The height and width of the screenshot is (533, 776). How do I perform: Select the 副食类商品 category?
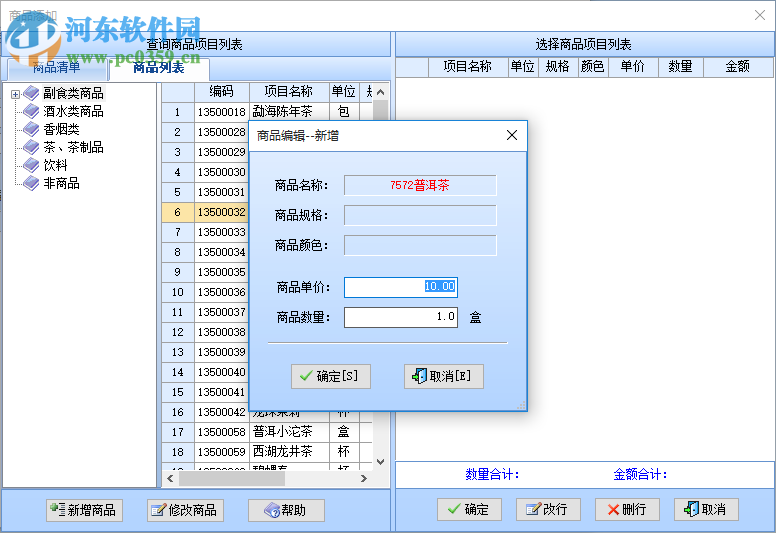point(73,93)
